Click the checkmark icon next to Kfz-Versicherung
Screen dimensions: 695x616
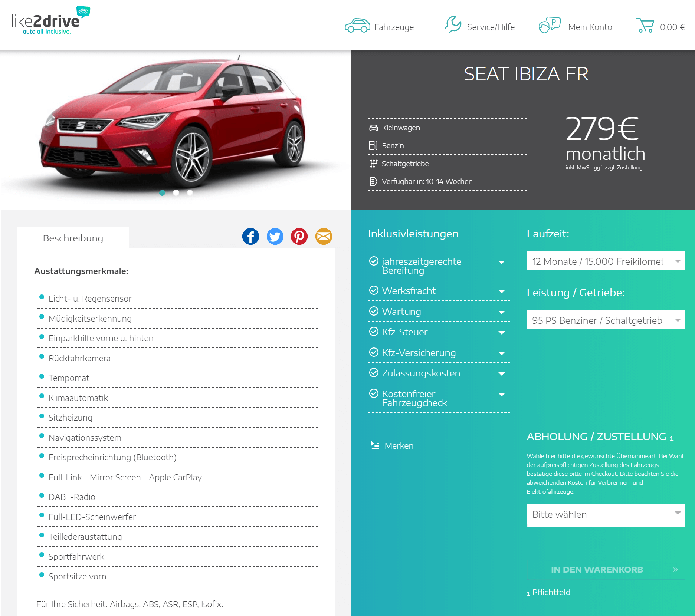(374, 352)
